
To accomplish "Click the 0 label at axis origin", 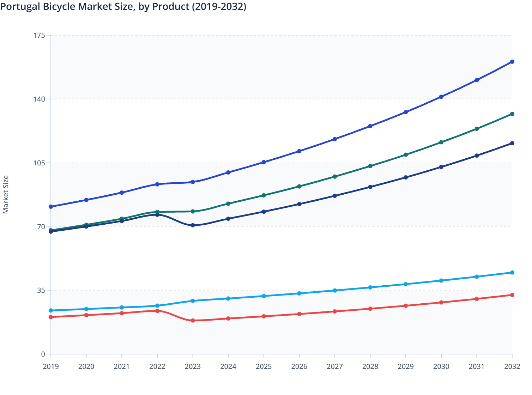I will point(43,353).
